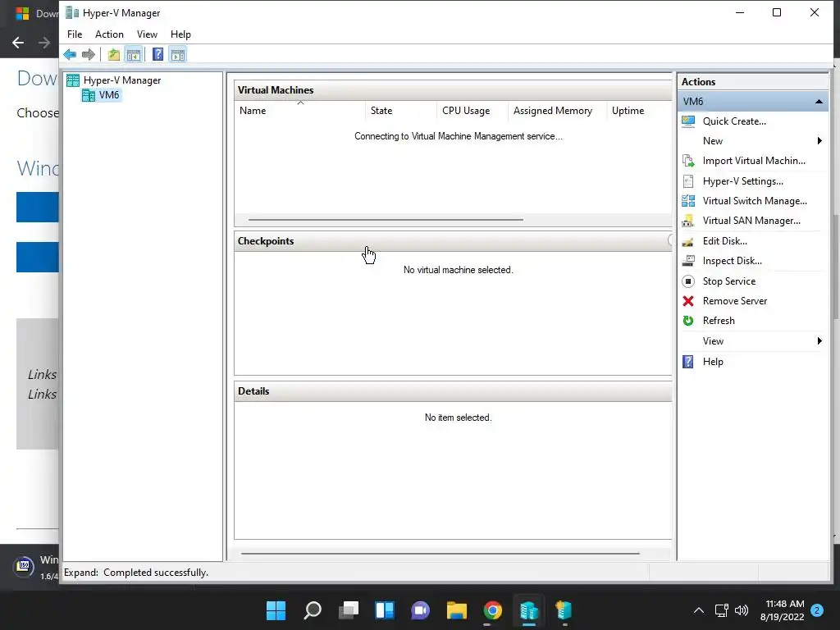Viewport: 840px width, 630px height.
Task: Click the Hyper-V Settings icon
Action: [688, 181]
